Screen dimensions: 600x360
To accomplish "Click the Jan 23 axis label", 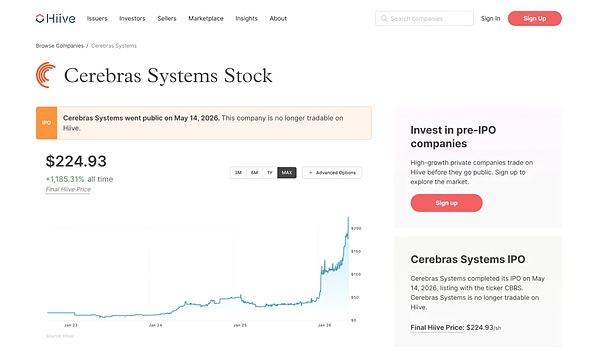I will 71,325.
